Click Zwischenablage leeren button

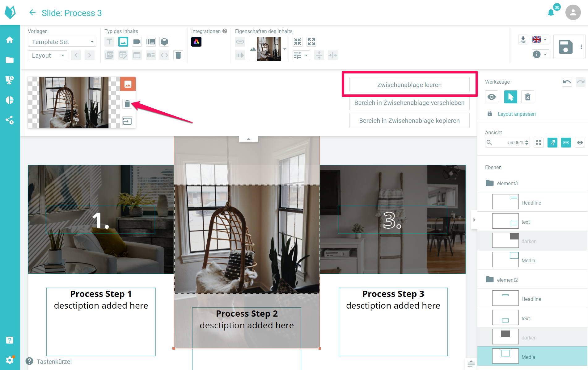(409, 85)
